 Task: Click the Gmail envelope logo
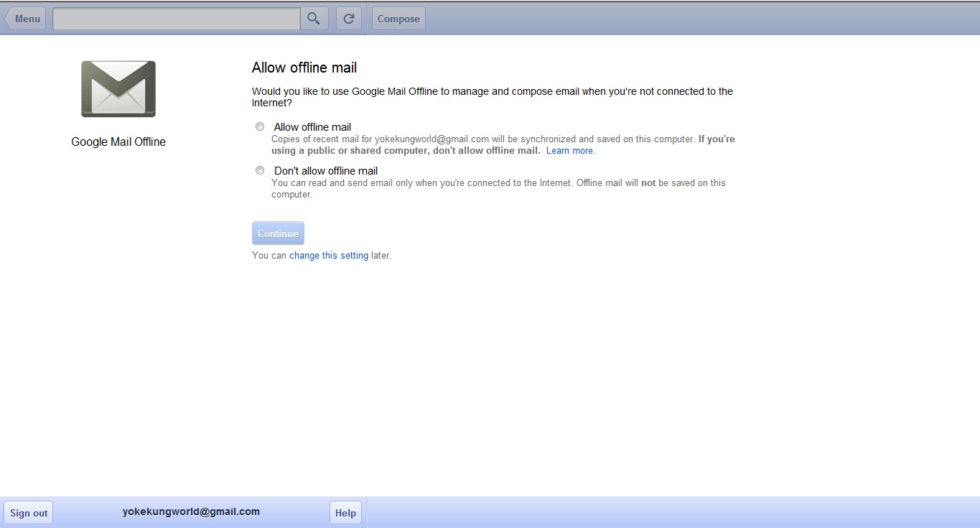pos(118,89)
